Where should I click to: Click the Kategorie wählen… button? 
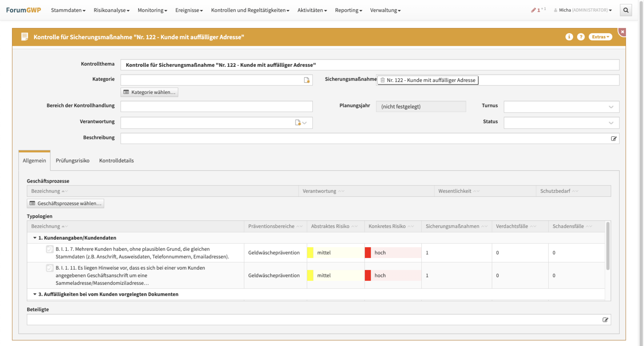tap(149, 92)
